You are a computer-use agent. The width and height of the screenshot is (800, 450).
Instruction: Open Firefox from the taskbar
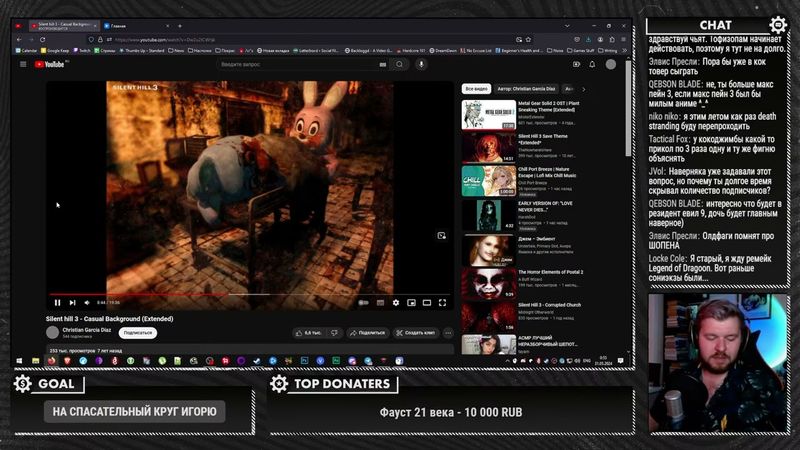(x=51, y=361)
